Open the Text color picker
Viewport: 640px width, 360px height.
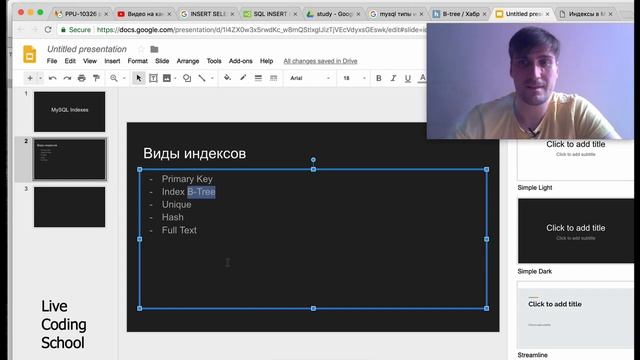tap(422, 78)
